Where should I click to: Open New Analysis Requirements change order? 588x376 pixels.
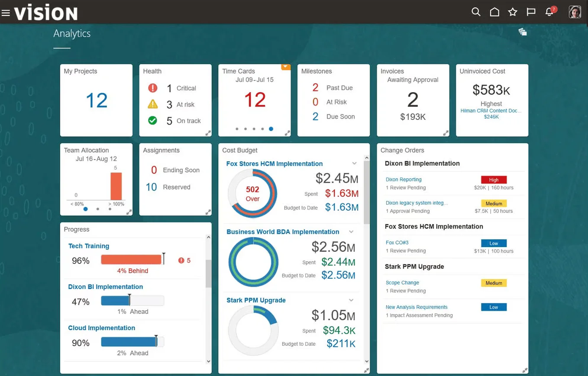[417, 307]
